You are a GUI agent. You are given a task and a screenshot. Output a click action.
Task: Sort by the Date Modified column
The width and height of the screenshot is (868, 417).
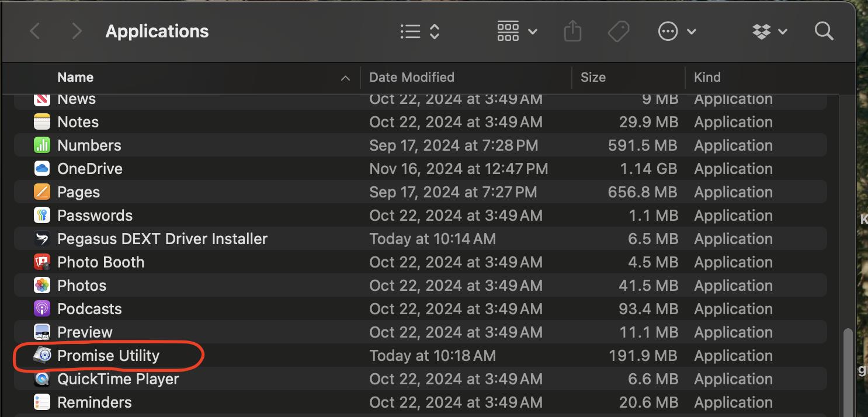(x=411, y=77)
